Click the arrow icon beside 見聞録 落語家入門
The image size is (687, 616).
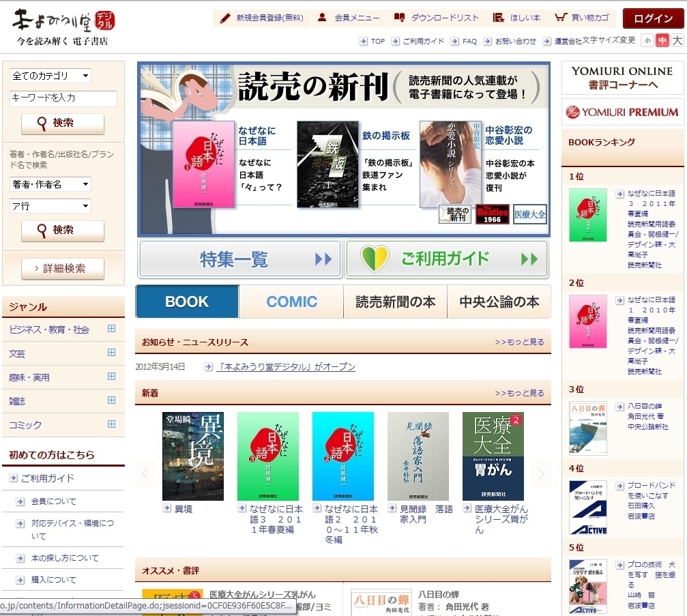392,508
